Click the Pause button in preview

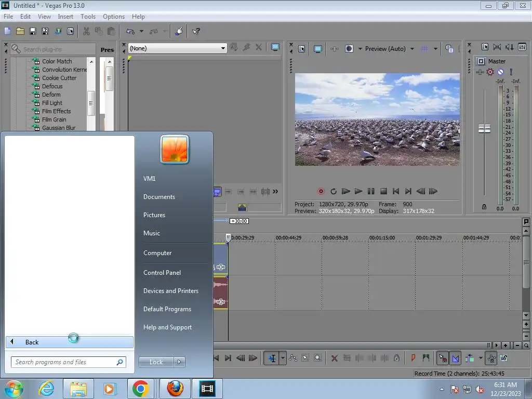pyautogui.click(x=371, y=191)
